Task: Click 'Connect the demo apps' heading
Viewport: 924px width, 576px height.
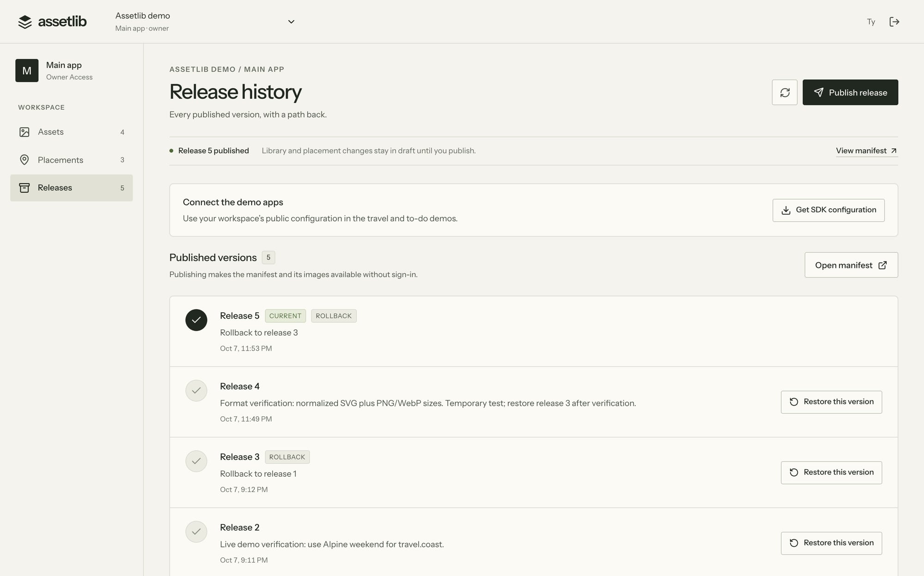Action: 233,202
